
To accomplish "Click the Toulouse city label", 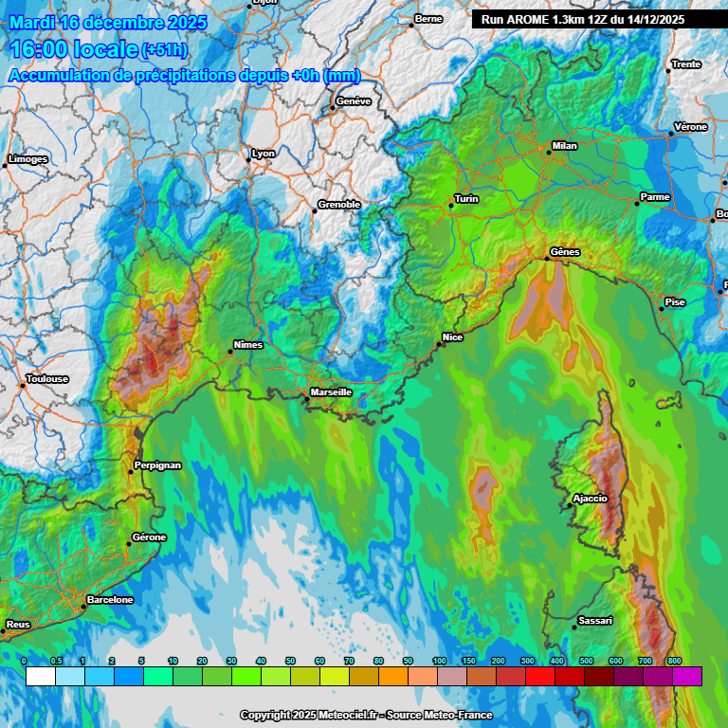I will point(46,379).
